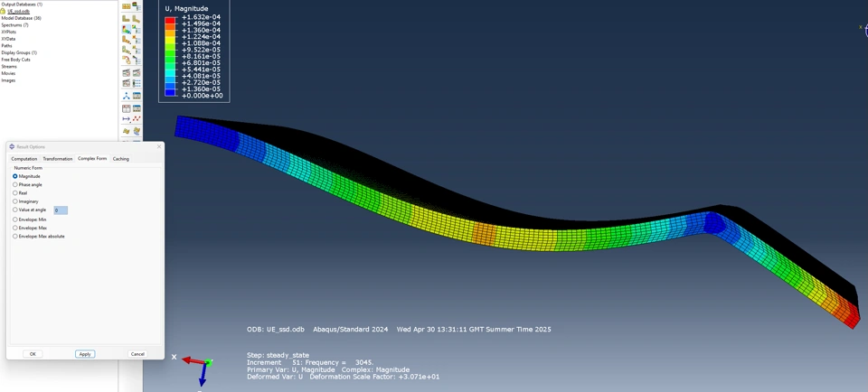Click the Plot Symbols on Deformed Shape icon
The width and height of the screenshot is (868, 392).
pyautogui.click(x=127, y=40)
